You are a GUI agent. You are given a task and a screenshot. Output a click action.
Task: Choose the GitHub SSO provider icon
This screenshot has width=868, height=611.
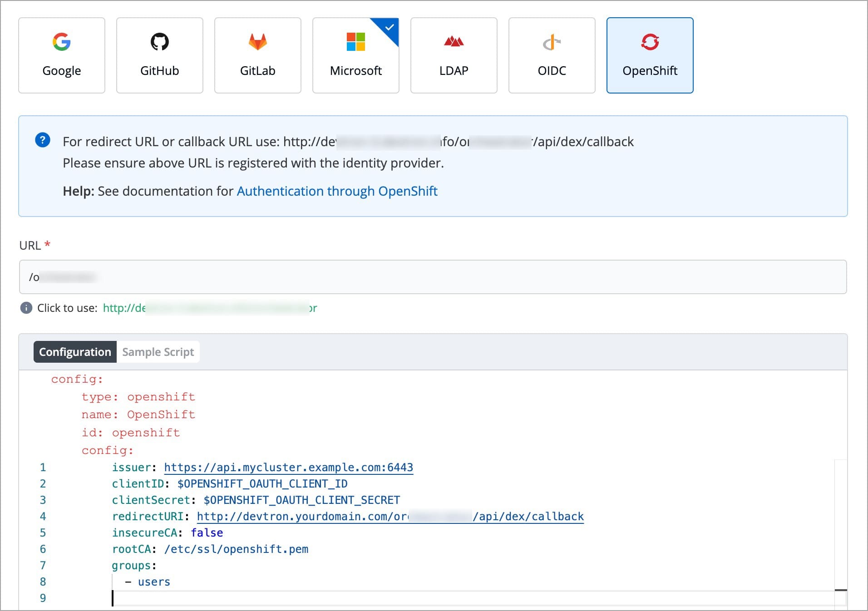(x=159, y=55)
